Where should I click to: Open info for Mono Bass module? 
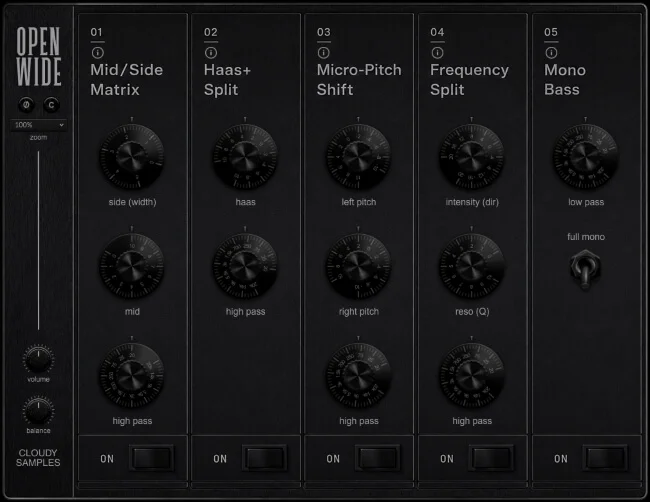click(551, 53)
